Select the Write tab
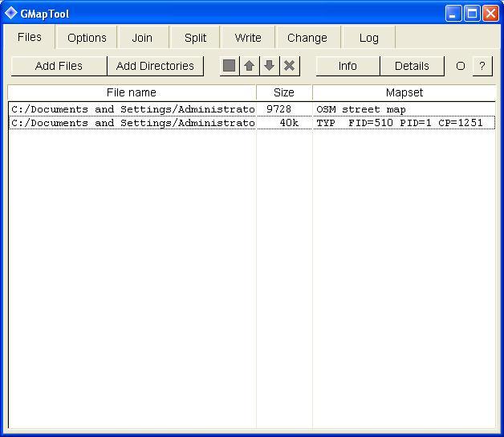Screen dimensions: 504x437 [x=248, y=38]
